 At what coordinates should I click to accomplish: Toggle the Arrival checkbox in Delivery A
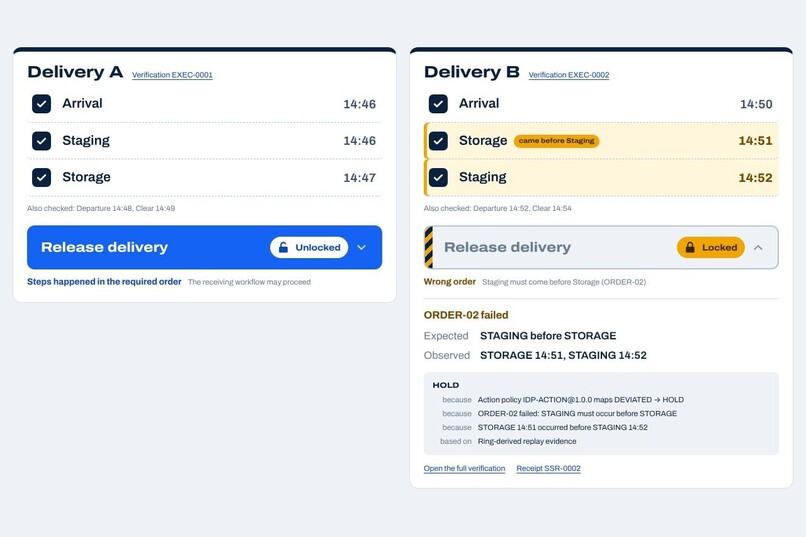[41, 104]
